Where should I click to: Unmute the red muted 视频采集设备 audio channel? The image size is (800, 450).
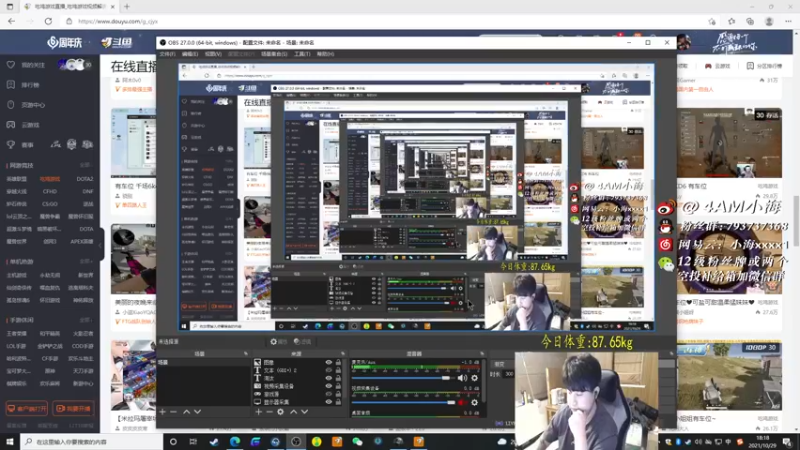[462, 403]
